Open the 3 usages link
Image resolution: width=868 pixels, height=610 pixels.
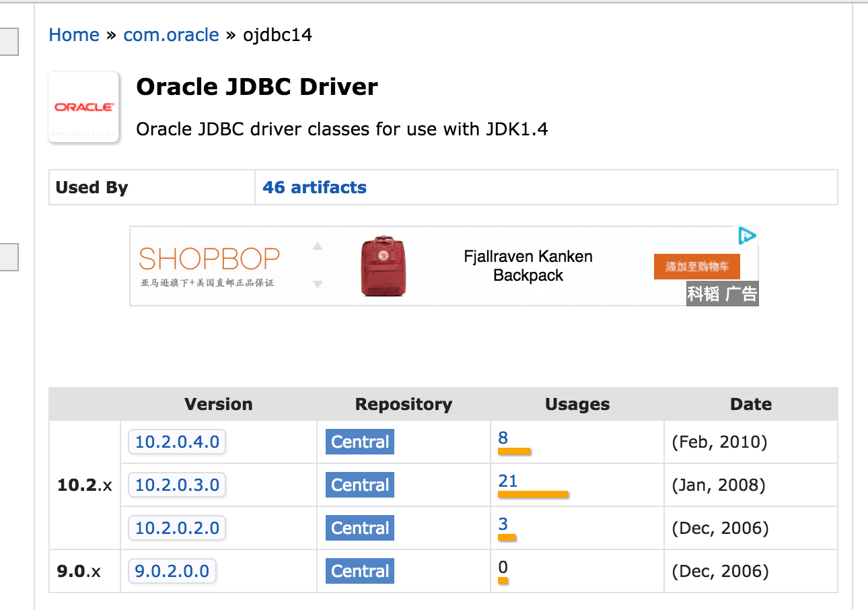coord(503,524)
